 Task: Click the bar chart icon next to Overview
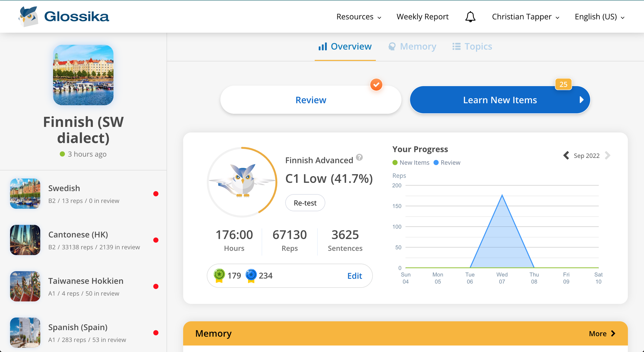point(322,46)
